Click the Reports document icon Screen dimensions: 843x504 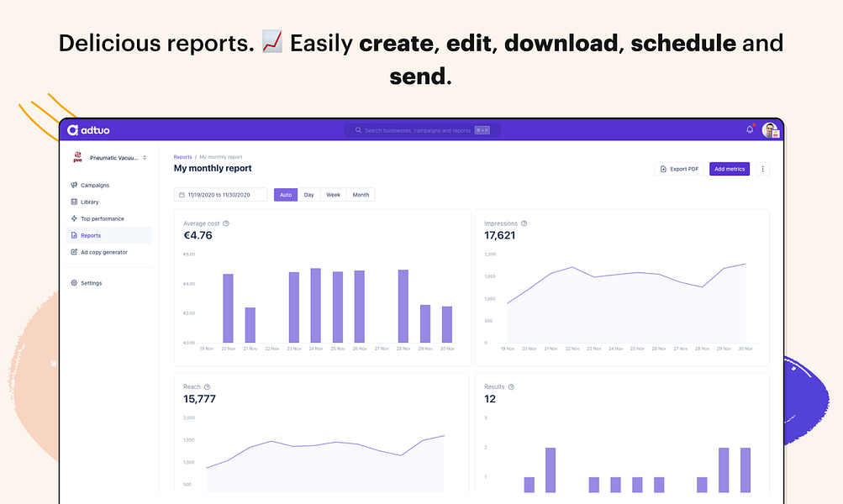coord(74,235)
